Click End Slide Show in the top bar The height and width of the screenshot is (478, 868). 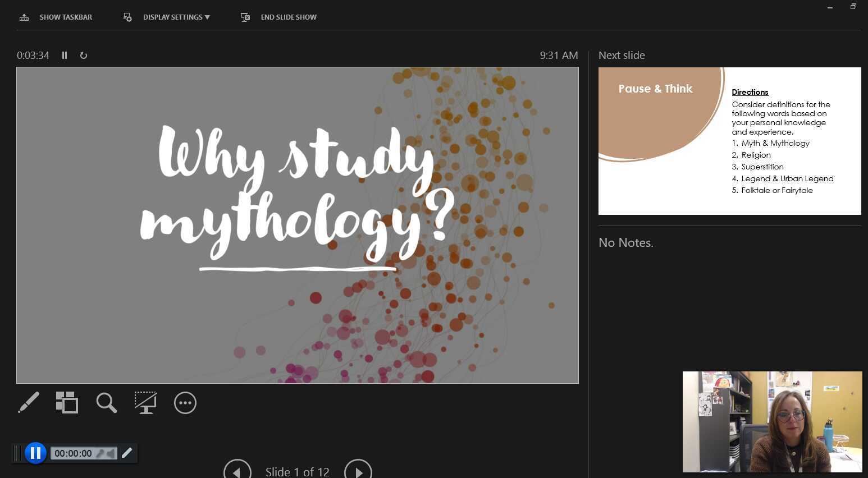point(289,17)
